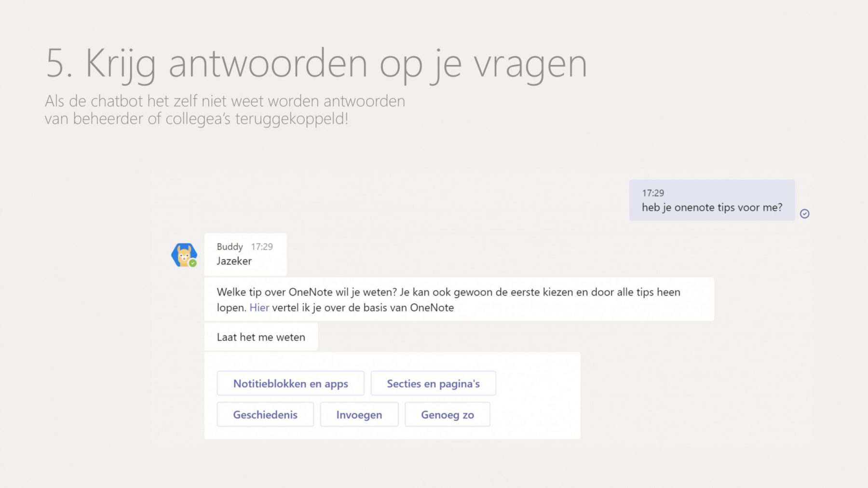Click the subtitle starting 'Als de chatbot het zelf'
868x488 pixels.
tap(225, 109)
